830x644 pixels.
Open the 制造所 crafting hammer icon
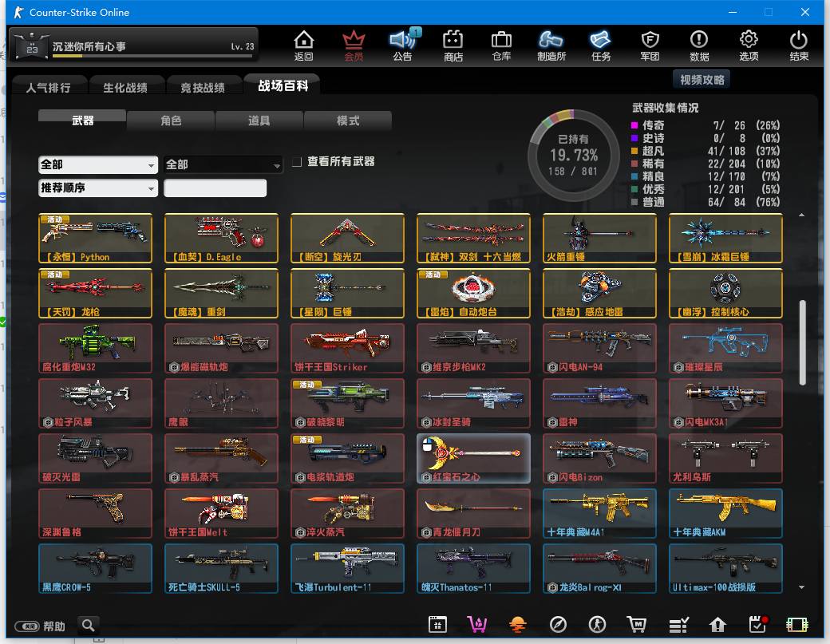pos(551,45)
